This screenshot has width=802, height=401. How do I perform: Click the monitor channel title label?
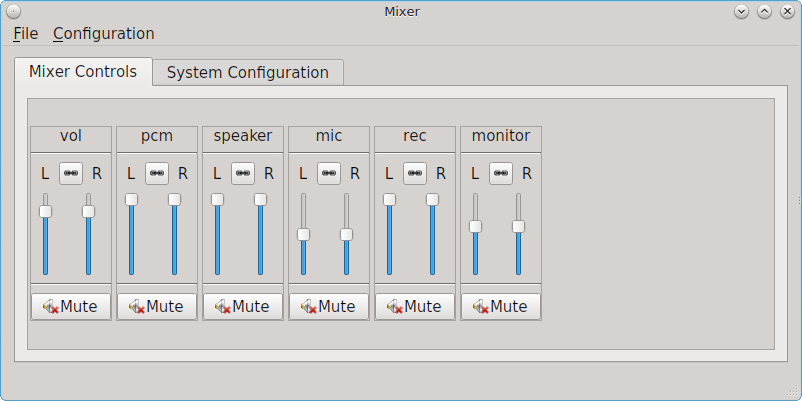(501, 136)
